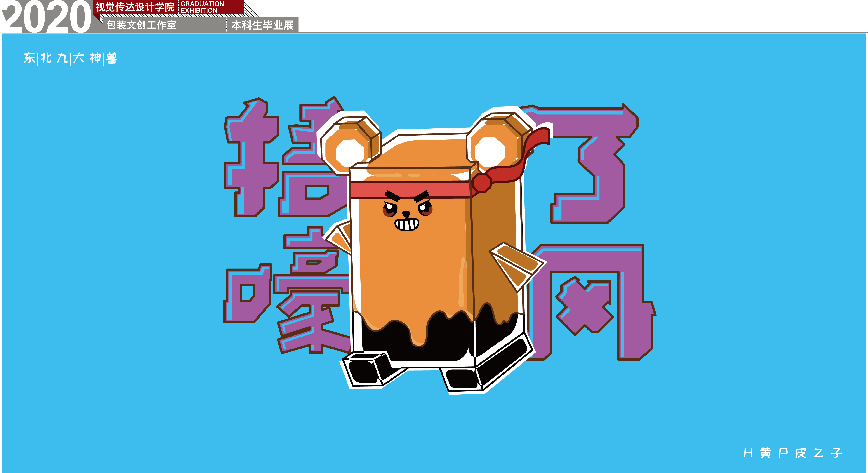Click the H黄P皮Z子 caption text
The width and height of the screenshot is (868, 473).
pos(793,453)
